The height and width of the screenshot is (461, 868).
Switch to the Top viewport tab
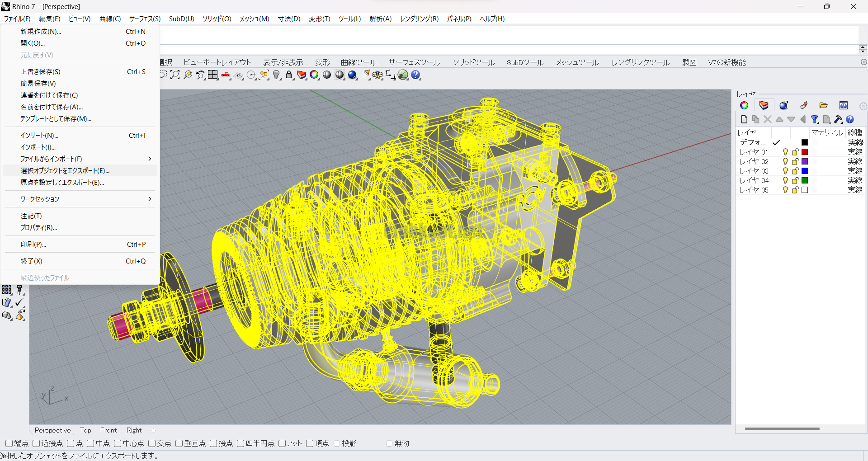coord(85,430)
